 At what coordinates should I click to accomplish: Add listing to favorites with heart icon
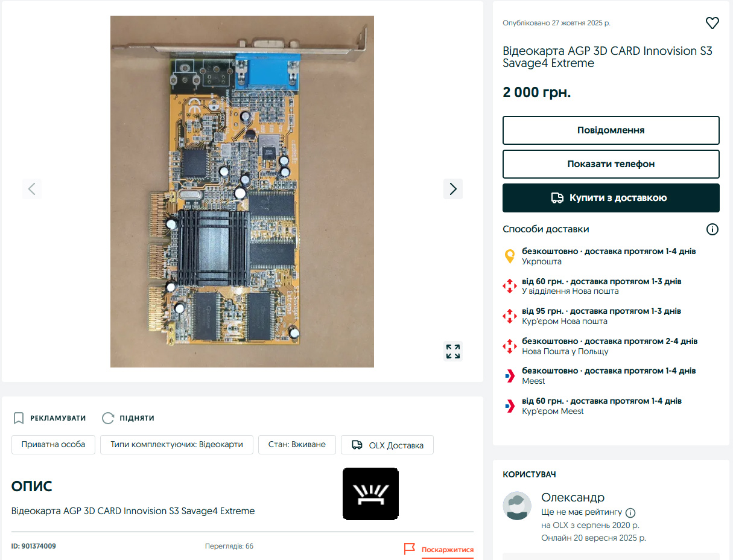tap(712, 23)
